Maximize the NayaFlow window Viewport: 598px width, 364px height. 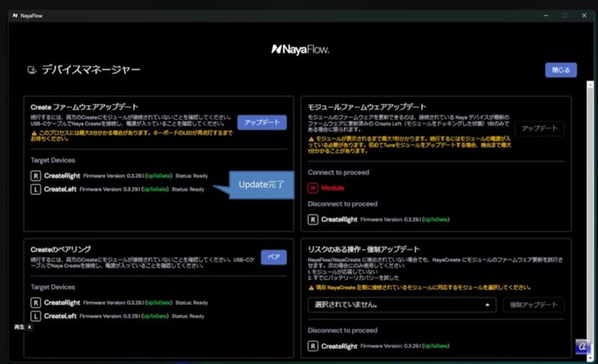[x=564, y=15]
